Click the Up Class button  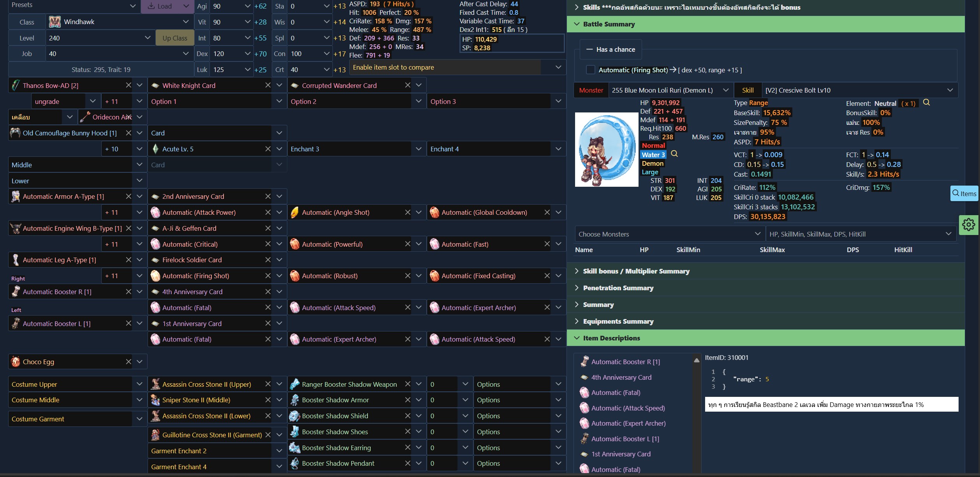click(x=175, y=38)
